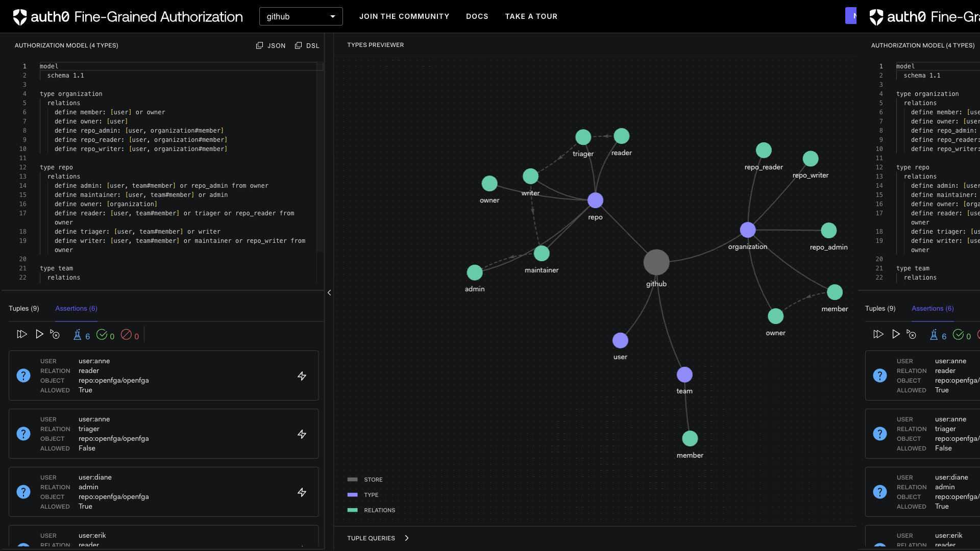Run the diane admin assertion via lightning icon
Image resolution: width=980 pixels, height=551 pixels.
(x=302, y=492)
